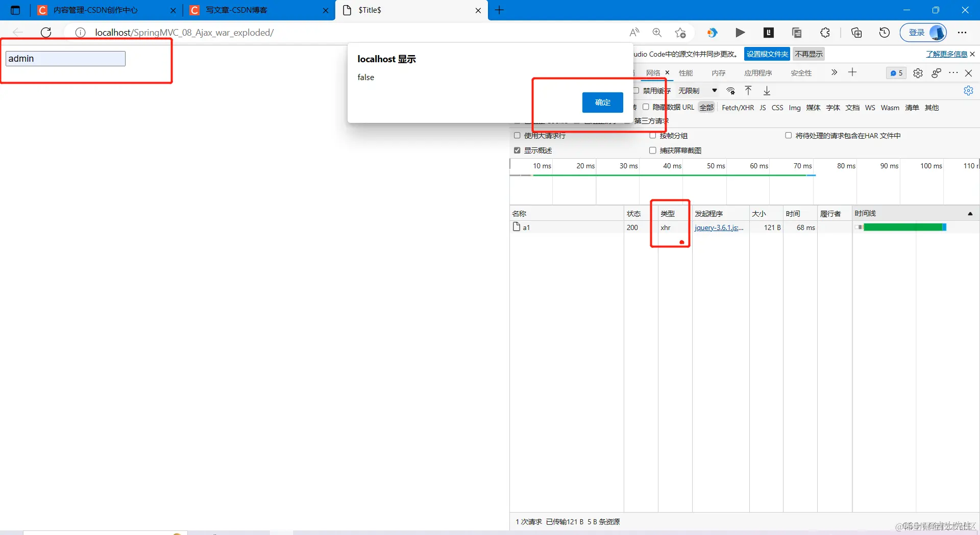The width and height of the screenshot is (980, 535).
Task: Open a new browser tab
Action: pos(499,10)
